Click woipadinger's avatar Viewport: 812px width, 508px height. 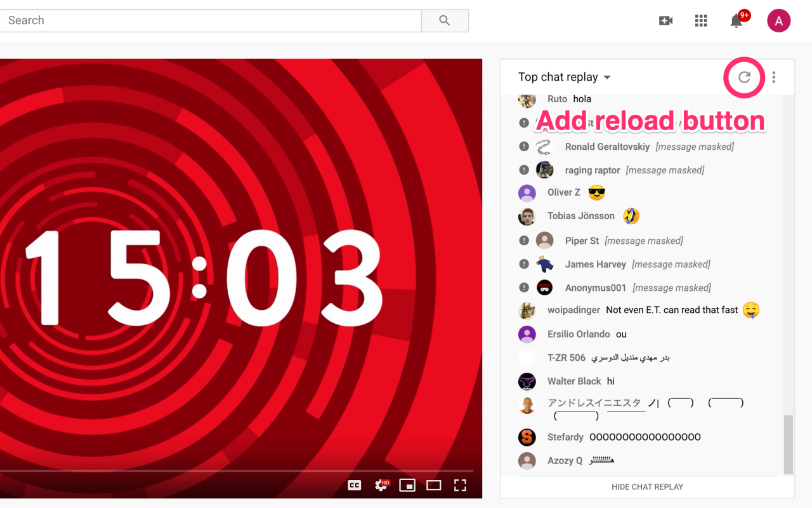click(x=527, y=311)
